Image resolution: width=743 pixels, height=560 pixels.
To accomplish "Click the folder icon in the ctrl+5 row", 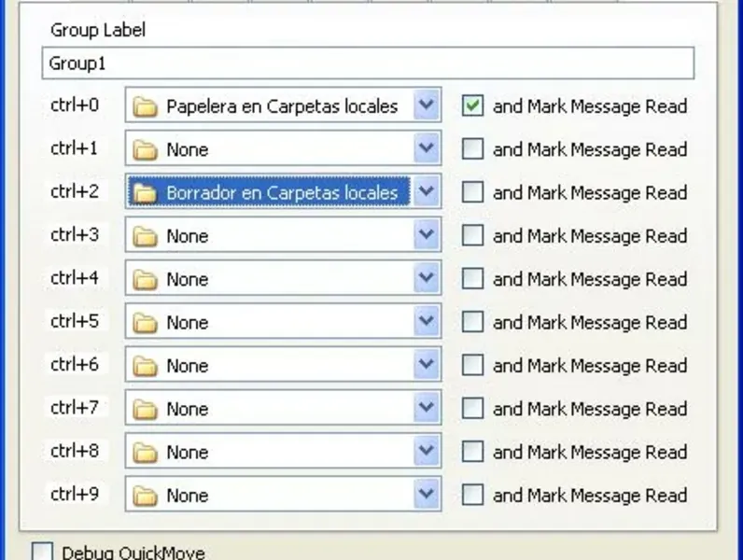I will coord(144,323).
